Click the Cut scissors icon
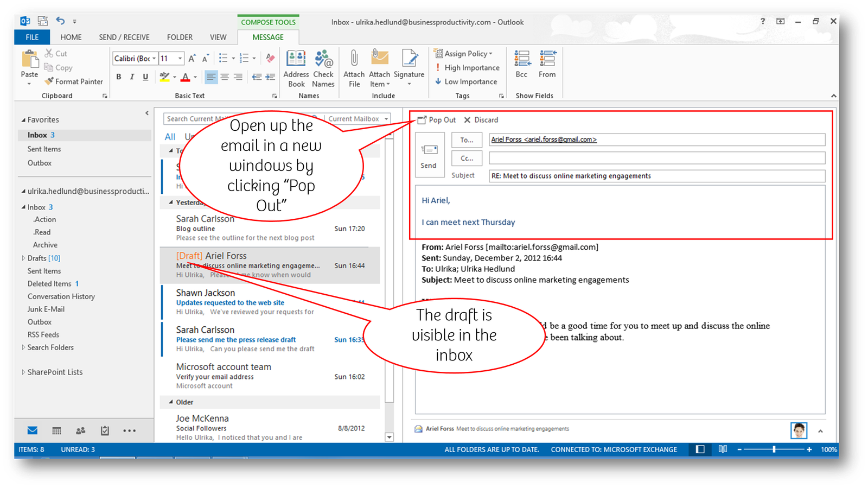Screen dimensions: 868x488 pyautogui.click(x=49, y=53)
